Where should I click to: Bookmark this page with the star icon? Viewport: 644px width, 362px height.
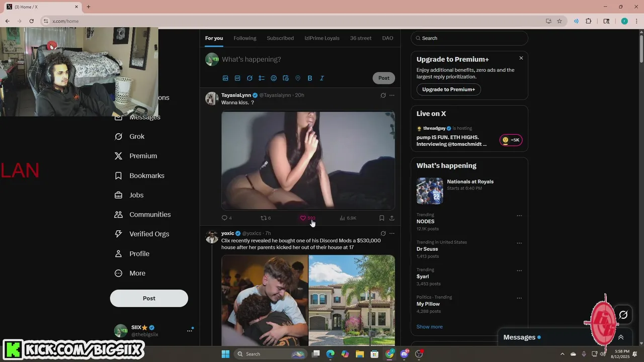[559, 21]
